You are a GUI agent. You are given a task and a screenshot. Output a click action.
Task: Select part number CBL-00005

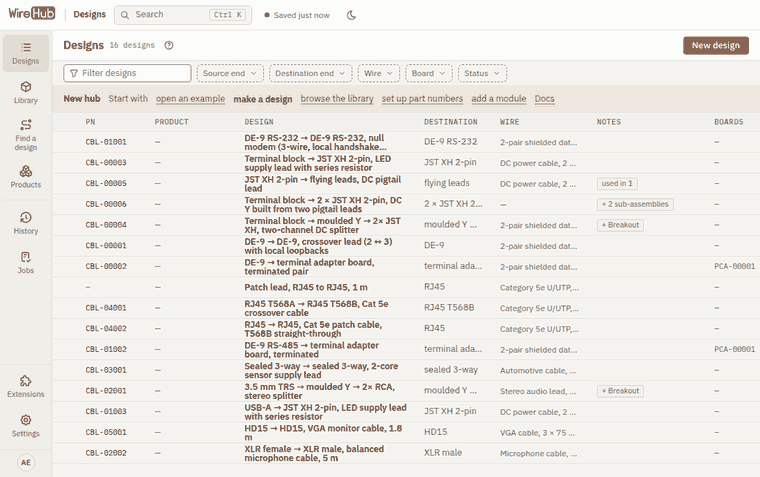[x=106, y=183]
